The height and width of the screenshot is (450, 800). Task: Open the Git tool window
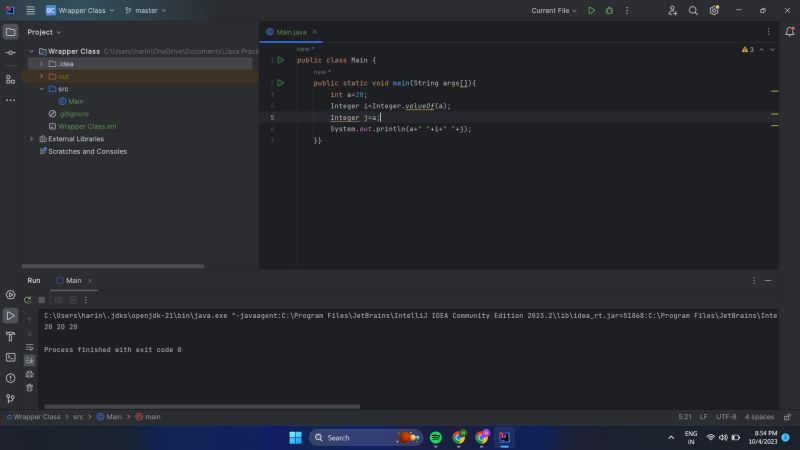tap(10, 399)
